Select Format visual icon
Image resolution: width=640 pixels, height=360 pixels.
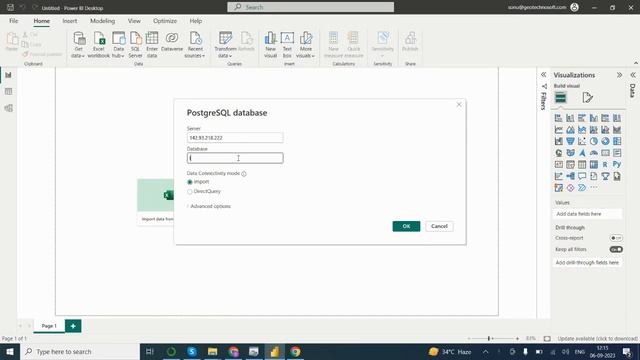587,97
